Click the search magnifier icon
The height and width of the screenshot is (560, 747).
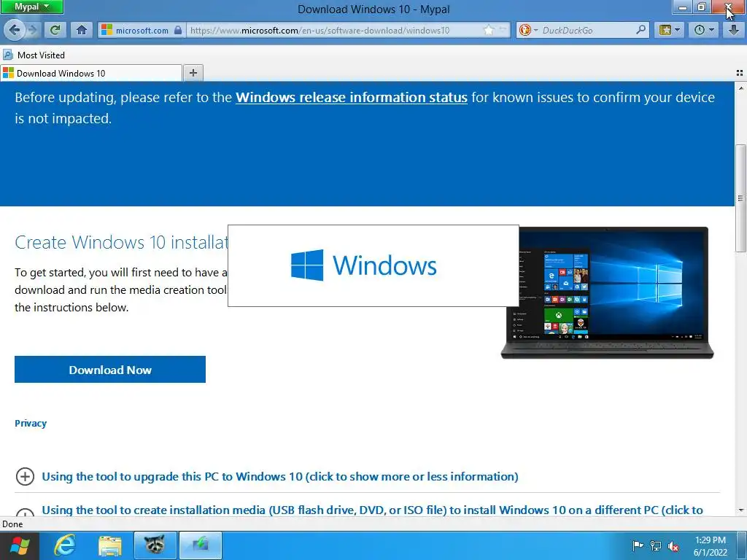tap(640, 30)
